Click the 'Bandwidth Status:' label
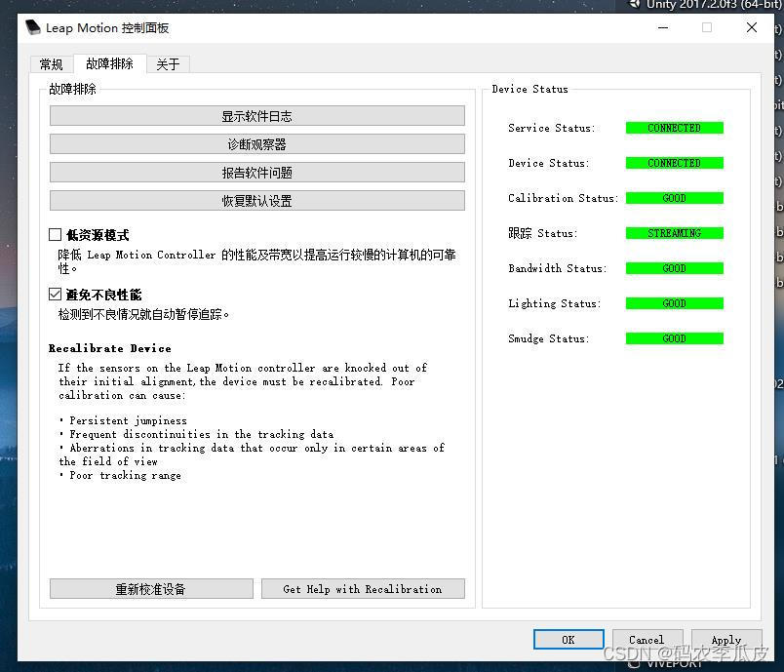This screenshot has width=784, height=672. (x=558, y=268)
